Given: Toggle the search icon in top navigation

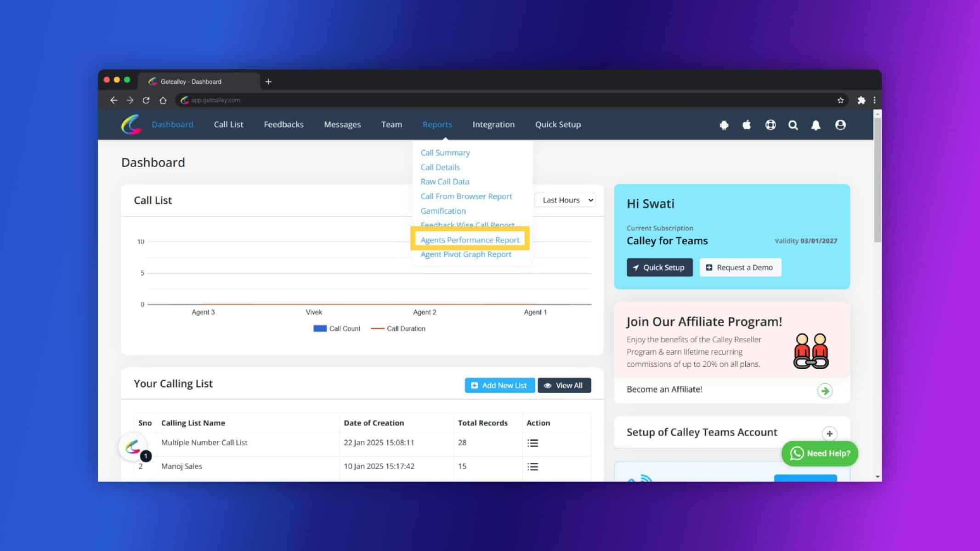Looking at the screenshot, I should pos(793,125).
